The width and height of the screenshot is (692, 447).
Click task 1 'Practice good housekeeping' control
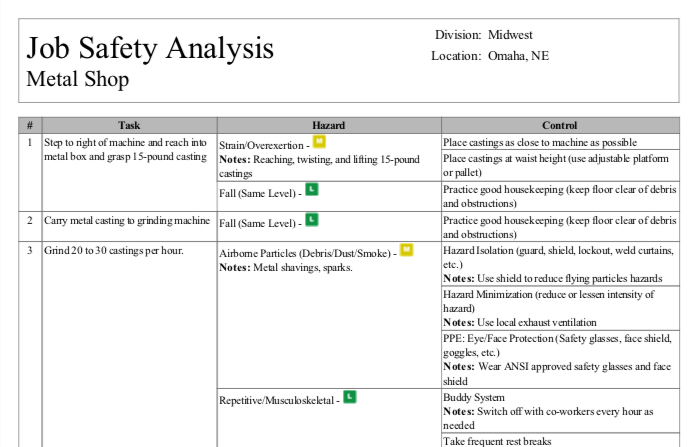coord(560,196)
